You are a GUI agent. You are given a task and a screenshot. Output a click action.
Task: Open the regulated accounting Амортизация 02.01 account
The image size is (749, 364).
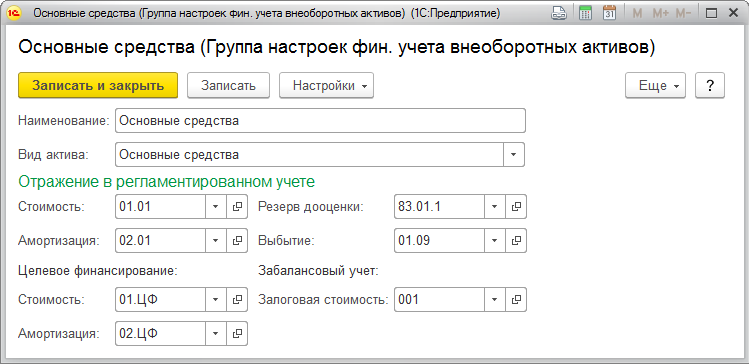pos(237,240)
